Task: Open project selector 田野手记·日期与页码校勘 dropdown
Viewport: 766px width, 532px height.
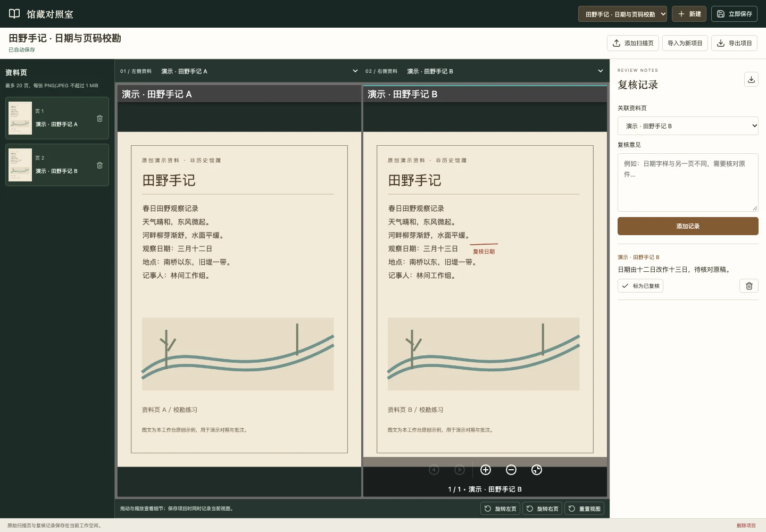Action: [623, 14]
